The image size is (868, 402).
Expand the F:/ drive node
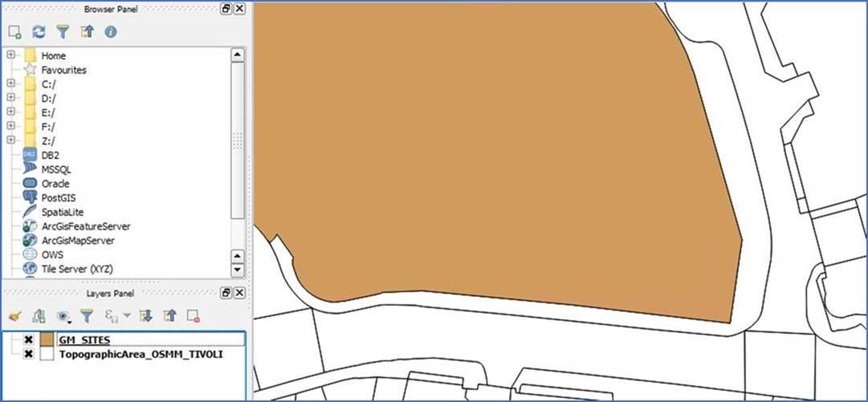pyautogui.click(x=10, y=127)
